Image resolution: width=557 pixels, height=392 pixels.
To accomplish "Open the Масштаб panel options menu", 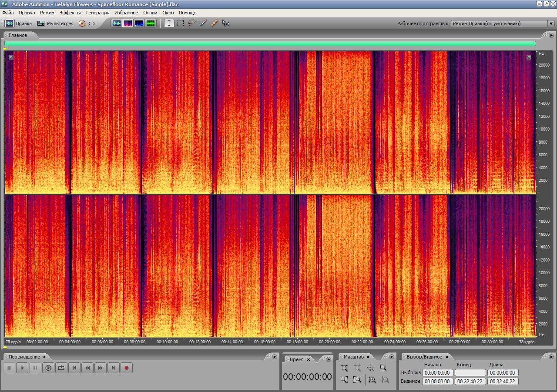I will click(x=391, y=357).
